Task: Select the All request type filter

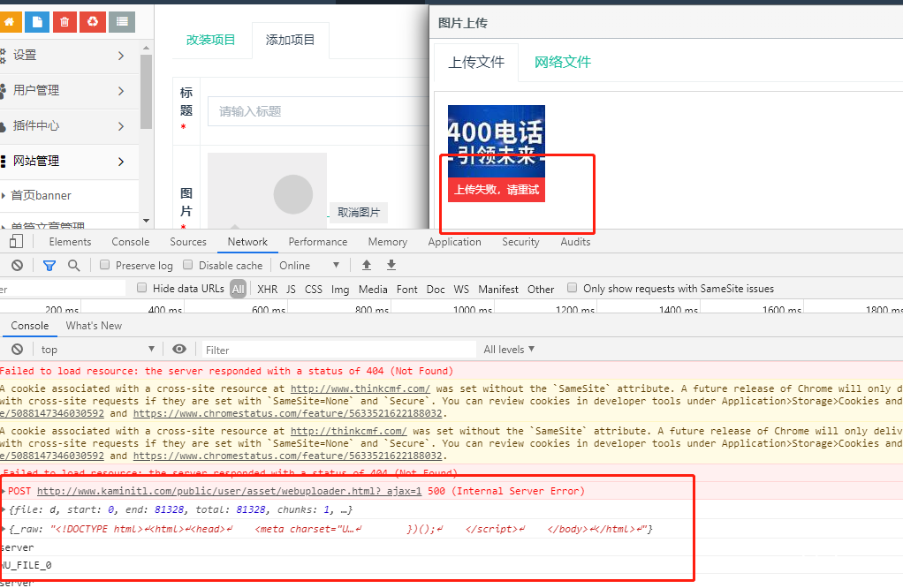Action: [x=239, y=290]
